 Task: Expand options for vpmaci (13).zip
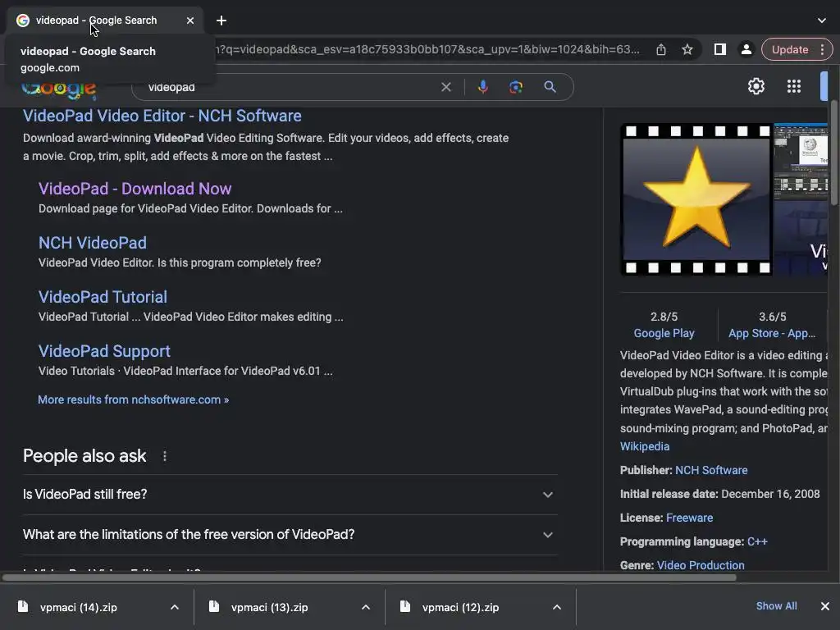pyautogui.click(x=366, y=608)
